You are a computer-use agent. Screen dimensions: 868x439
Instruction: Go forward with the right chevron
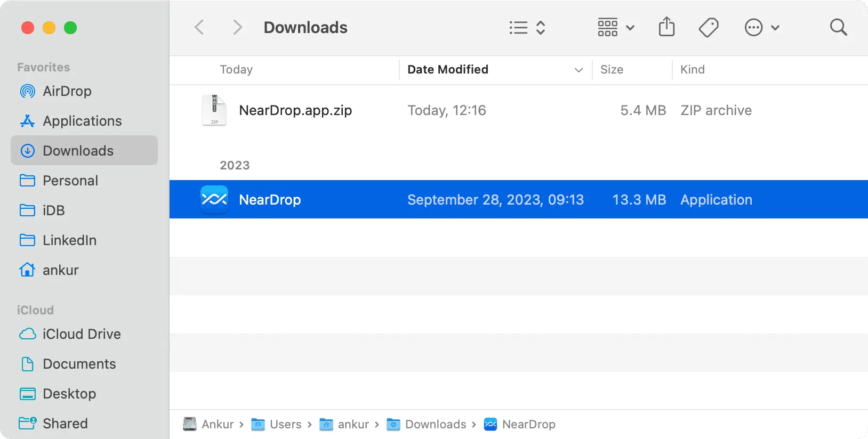click(x=237, y=27)
